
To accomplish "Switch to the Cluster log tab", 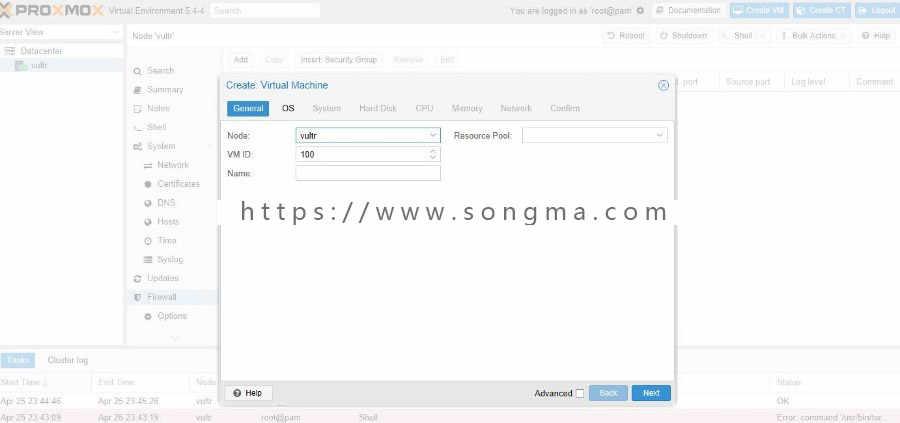I will pyautogui.click(x=68, y=360).
